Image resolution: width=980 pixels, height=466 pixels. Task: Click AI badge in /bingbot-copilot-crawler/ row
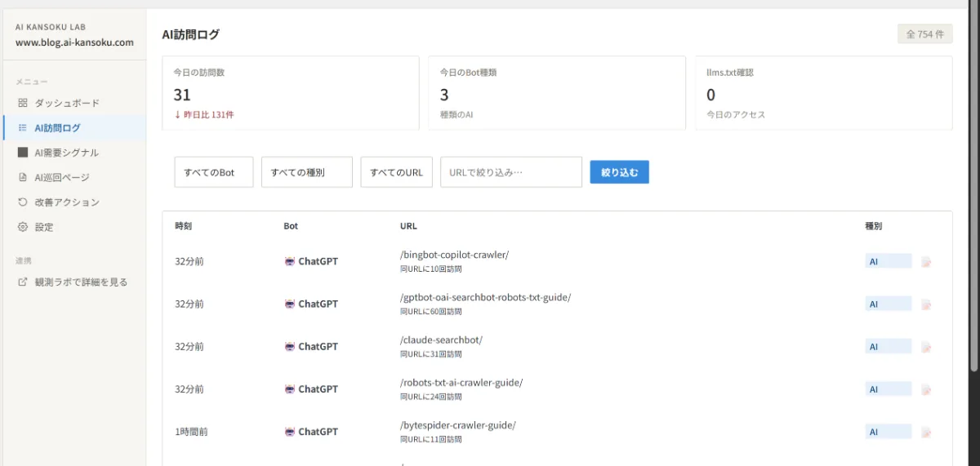tap(889, 261)
